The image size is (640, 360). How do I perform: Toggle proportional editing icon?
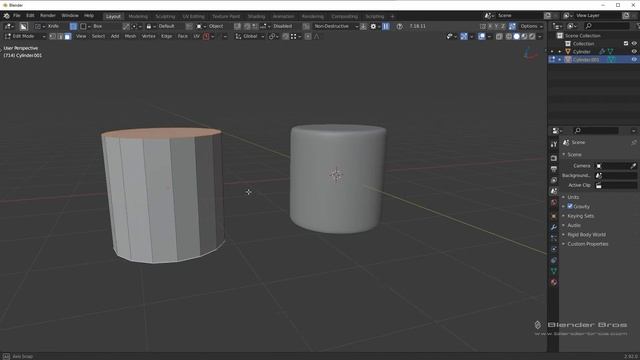308,36
